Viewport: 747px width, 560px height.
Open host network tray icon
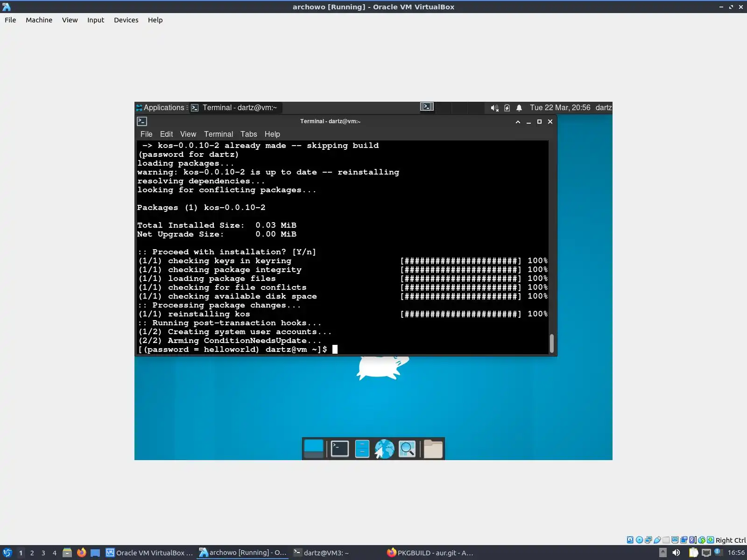(x=706, y=553)
